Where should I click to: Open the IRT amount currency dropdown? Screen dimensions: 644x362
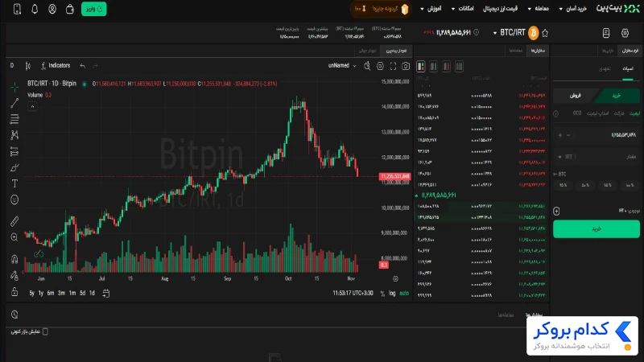pyautogui.click(x=567, y=157)
